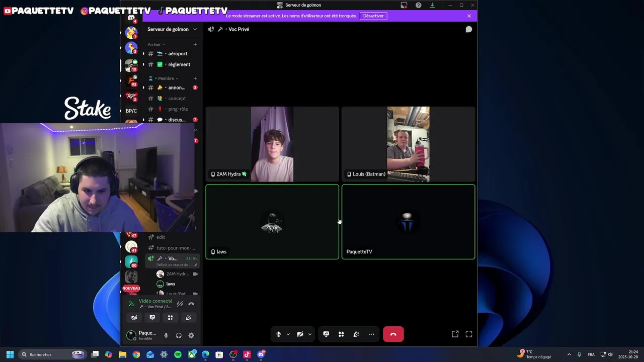The width and height of the screenshot is (644, 362).
Task: Click the green download update icon
Action: [x=432, y=5]
